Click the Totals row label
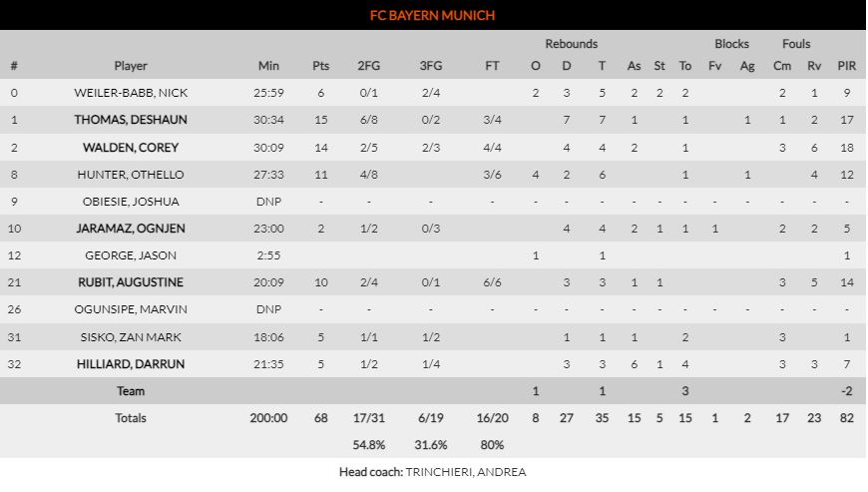Image resolution: width=868 pixels, height=492 pixels. tap(131, 418)
